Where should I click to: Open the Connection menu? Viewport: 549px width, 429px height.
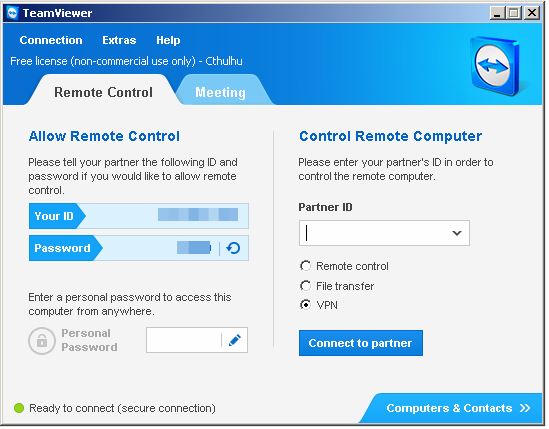pyautogui.click(x=51, y=40)
